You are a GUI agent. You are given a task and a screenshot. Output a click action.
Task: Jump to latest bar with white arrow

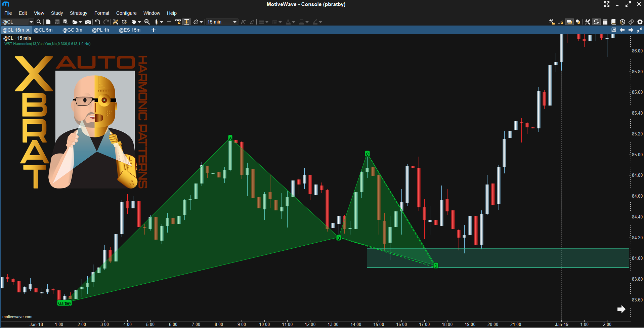(621, 309)
